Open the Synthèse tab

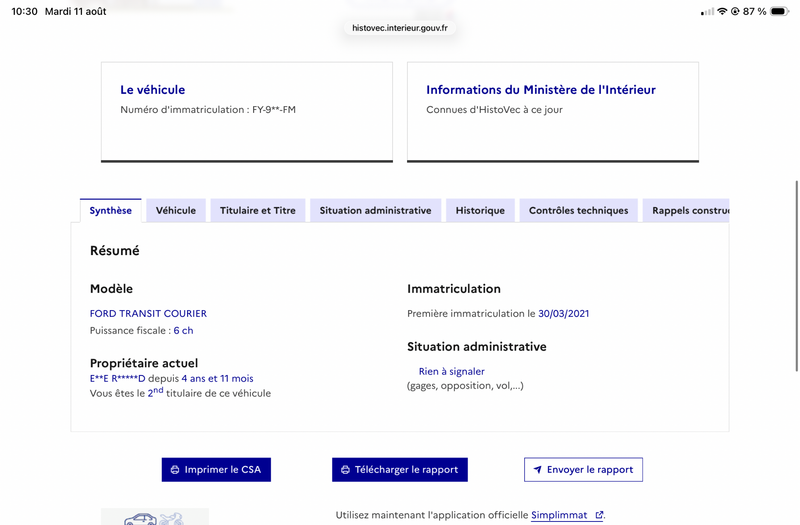[x=111, y=210]
